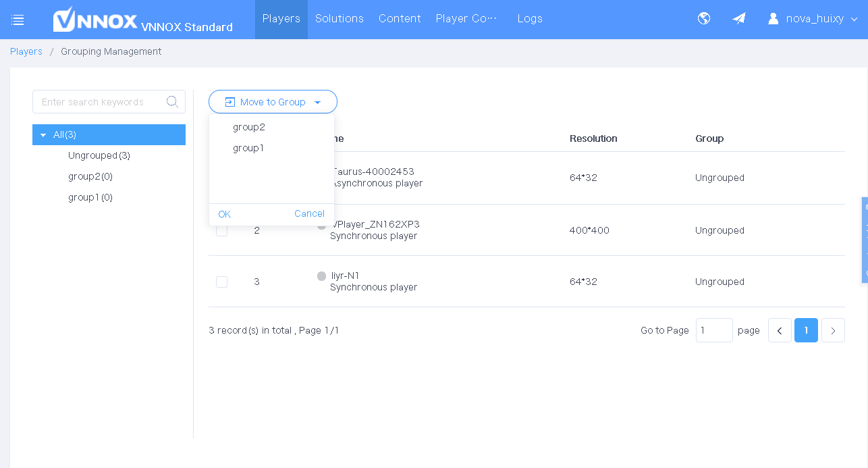This screenshot has height=468, width=868.
Task: Check the box for row 2 player
Action: (x=221, y=231)
